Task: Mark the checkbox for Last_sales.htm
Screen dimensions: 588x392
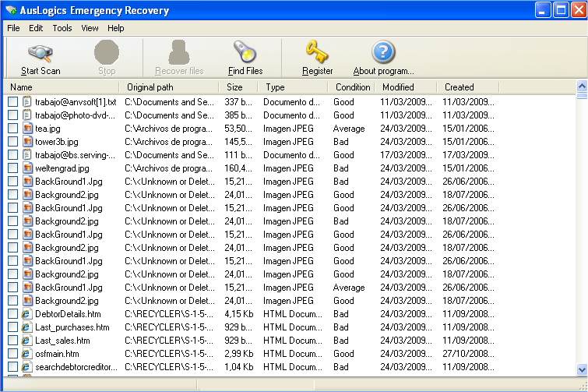Action: [x=12, y=341]
